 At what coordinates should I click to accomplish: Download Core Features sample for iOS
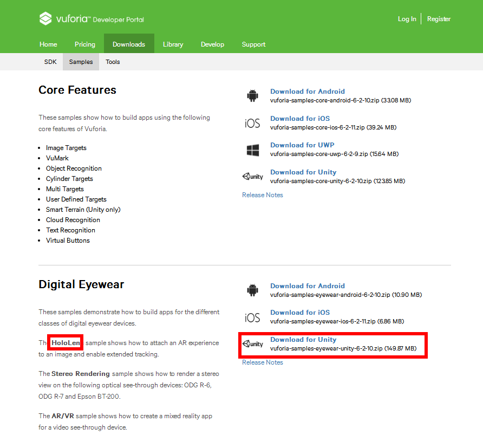tap(300, 119)
